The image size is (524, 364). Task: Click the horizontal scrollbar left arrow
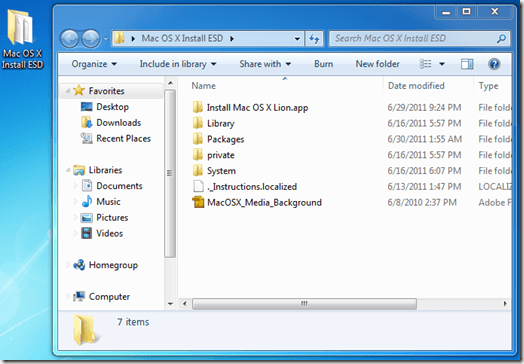click(184, 304)
